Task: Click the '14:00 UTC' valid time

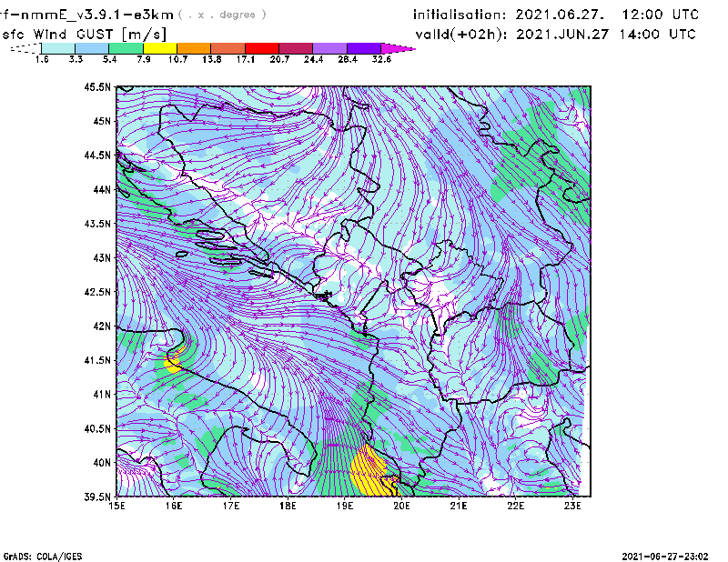Action: click(657, 35)
